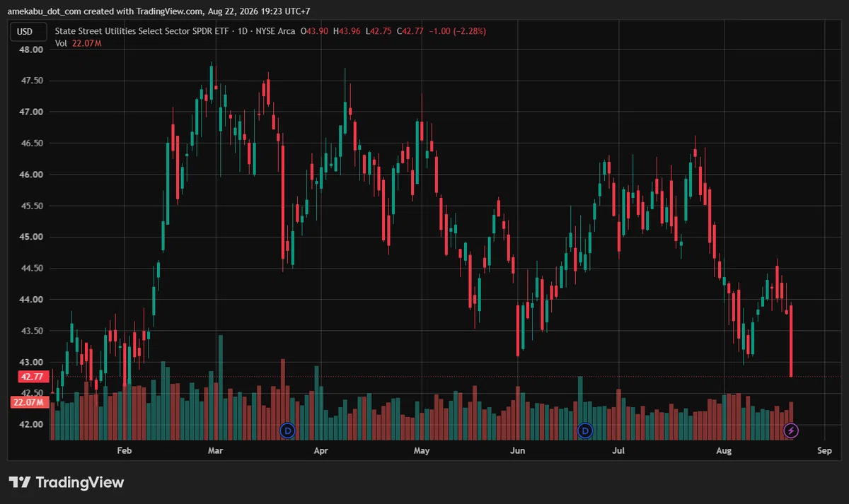Click the 44.50 price axis label
This screenshot has height=504, width=849.
pyautogui.click(x=33, y=269)
